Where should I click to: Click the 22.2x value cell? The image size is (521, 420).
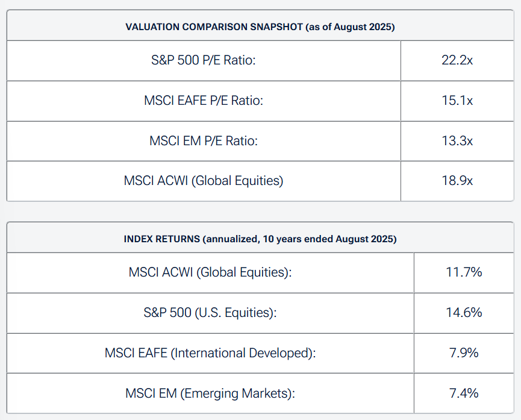pos(457,61)
